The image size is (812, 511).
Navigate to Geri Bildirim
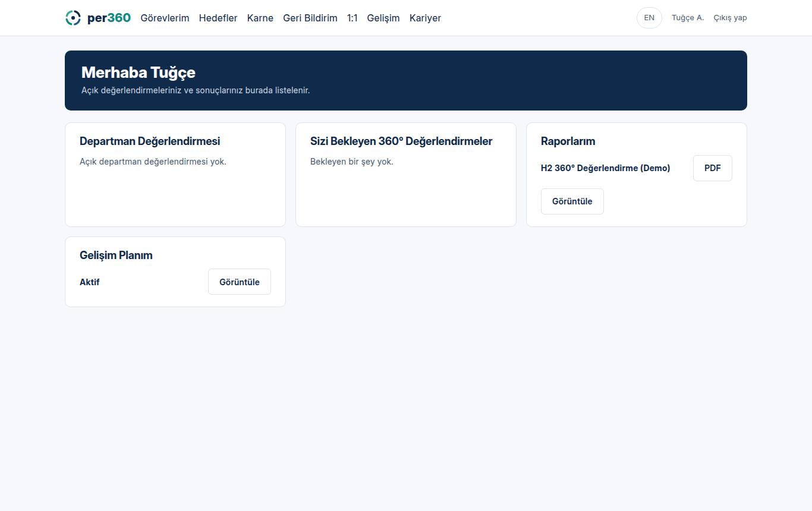coord(310,18)
